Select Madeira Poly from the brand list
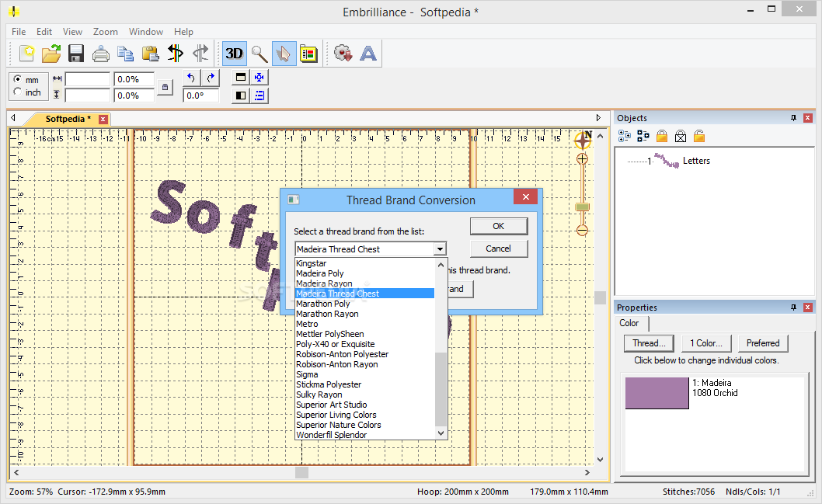 coord(365,273)
